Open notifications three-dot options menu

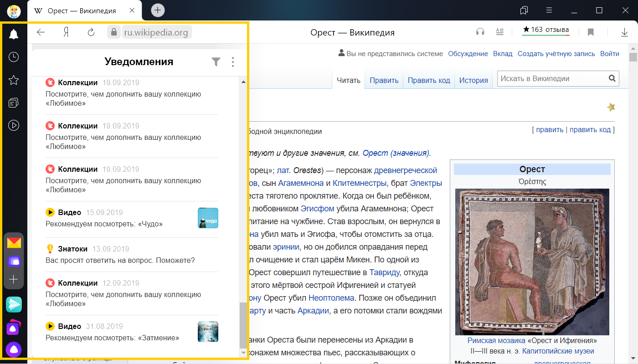coord(233,62)
